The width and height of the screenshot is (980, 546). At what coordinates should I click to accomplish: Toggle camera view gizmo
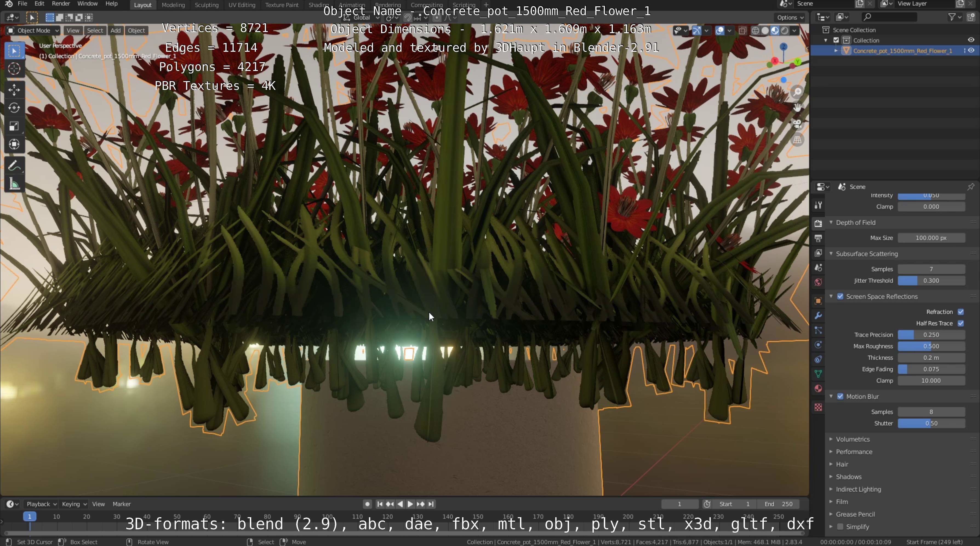pyautogui.click(x=797, y=124)
